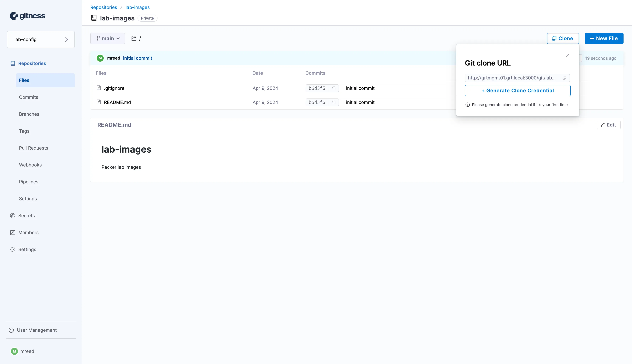Viewport: 632px width, 364px height.
Task: Open User Management
Action: point(33,330)
